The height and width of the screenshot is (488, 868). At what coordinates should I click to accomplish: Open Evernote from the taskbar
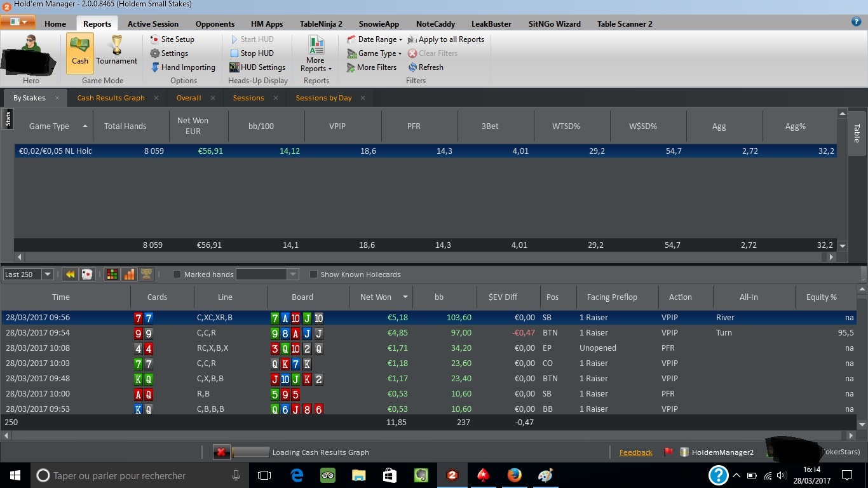click(x=421, y=475)
